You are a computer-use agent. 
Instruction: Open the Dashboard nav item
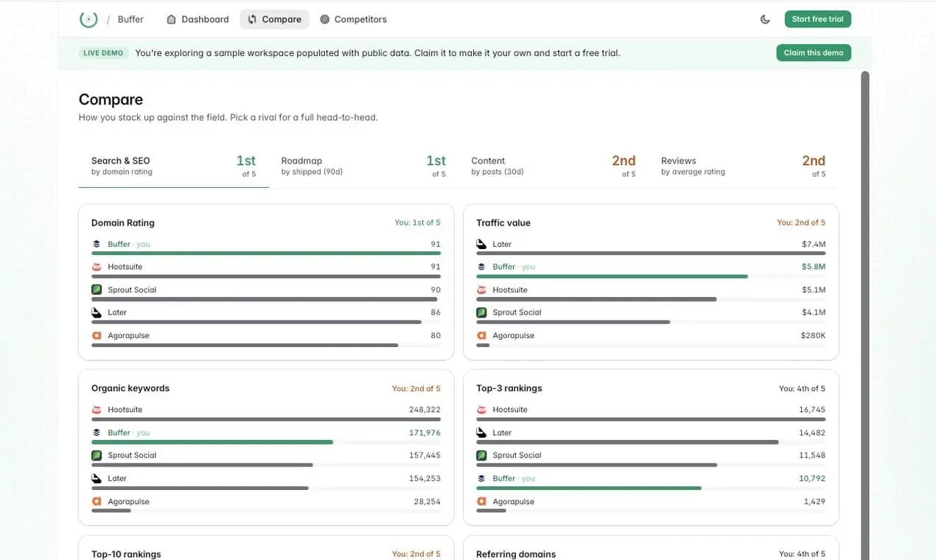[198, 19]
